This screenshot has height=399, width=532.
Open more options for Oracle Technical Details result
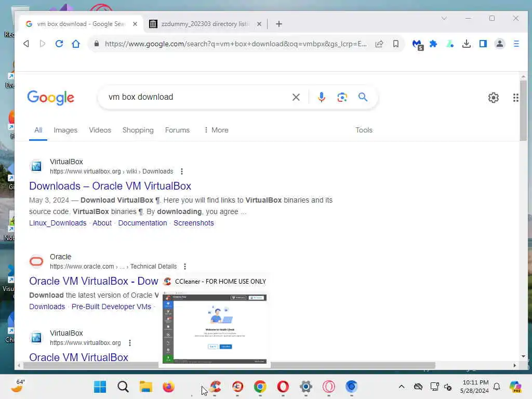[x=185, y=267]
